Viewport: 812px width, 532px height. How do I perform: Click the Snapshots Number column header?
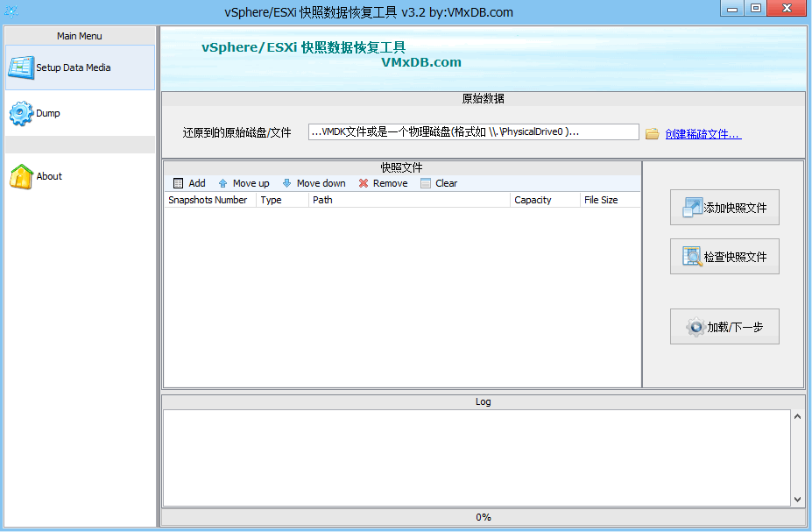pos(210,200)
